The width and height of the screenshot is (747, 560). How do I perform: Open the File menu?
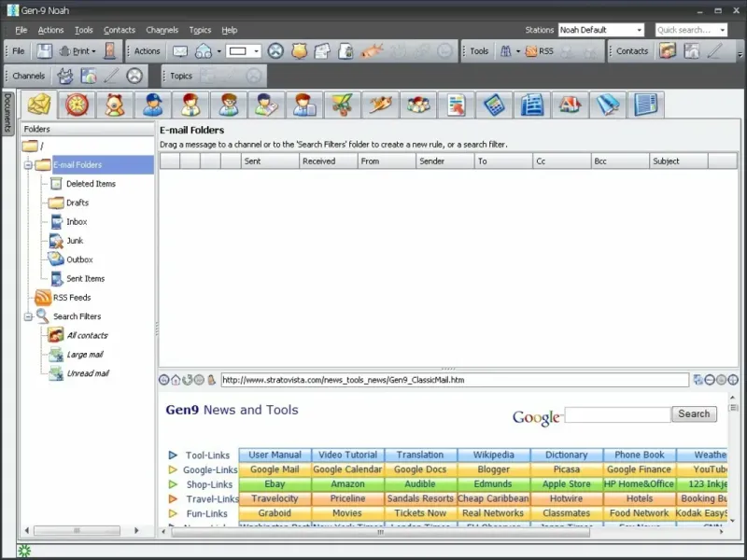[21, 30]
